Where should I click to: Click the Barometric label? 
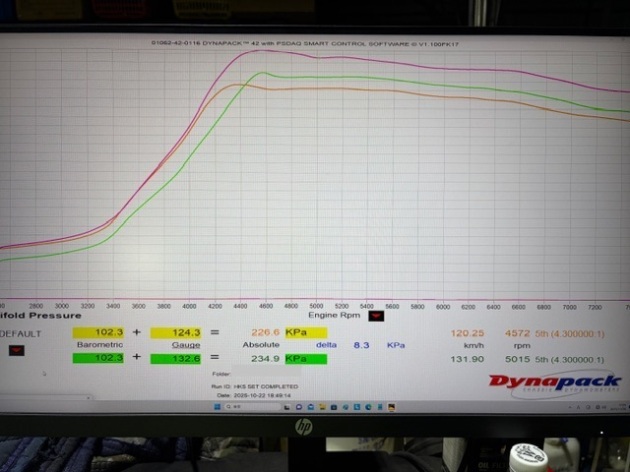click(99, 345)
